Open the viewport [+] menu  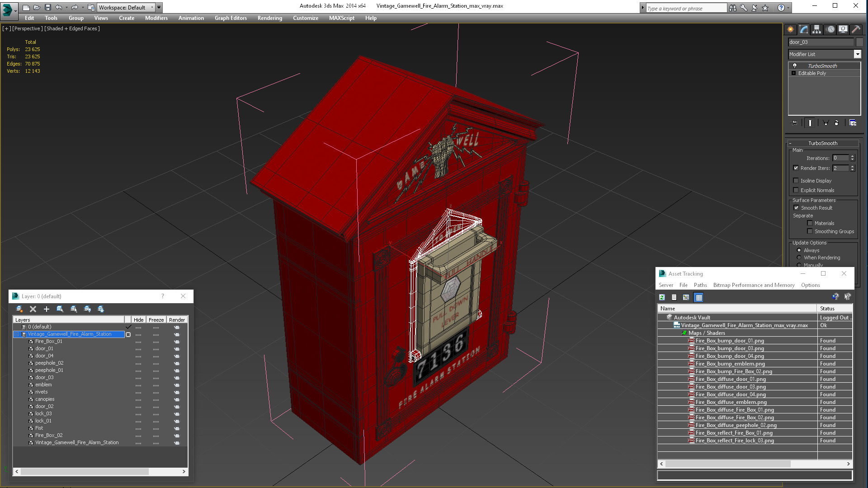[x=6, y=28]
